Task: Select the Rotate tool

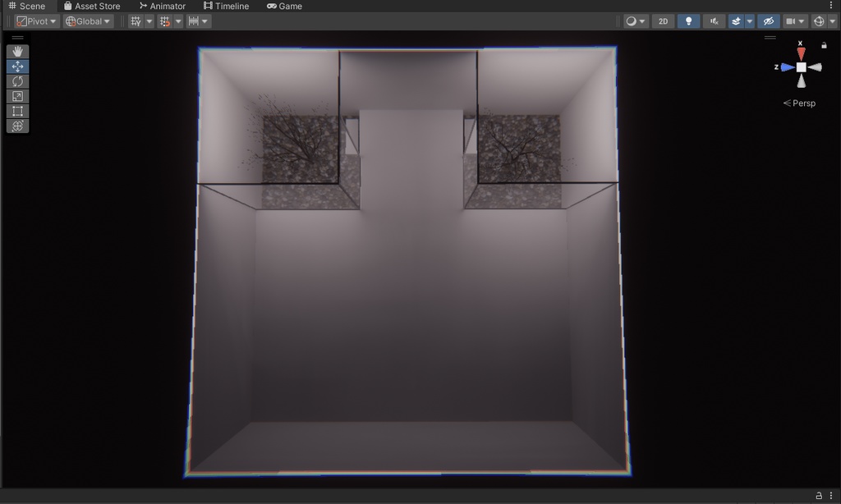Action: click(17, 81)
